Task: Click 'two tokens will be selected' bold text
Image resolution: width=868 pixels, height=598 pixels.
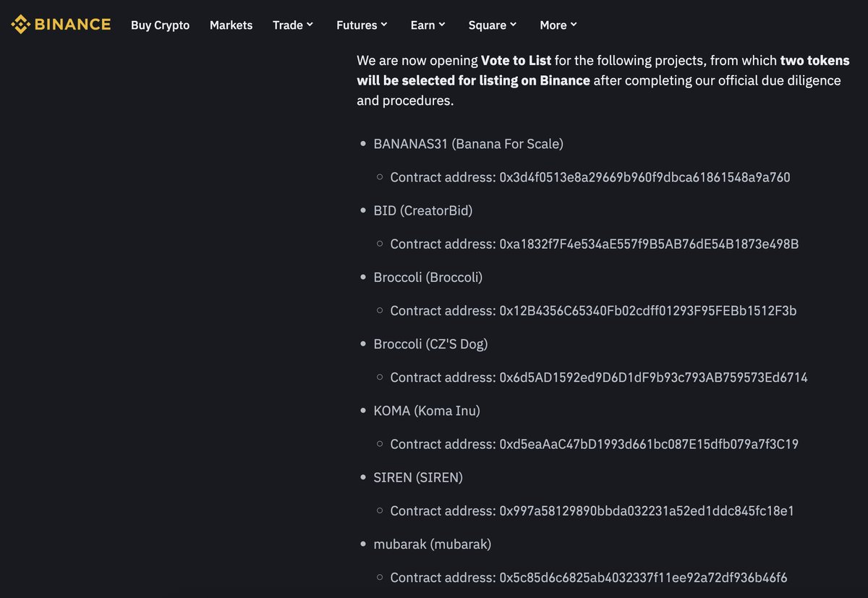Action: [603, 70]
